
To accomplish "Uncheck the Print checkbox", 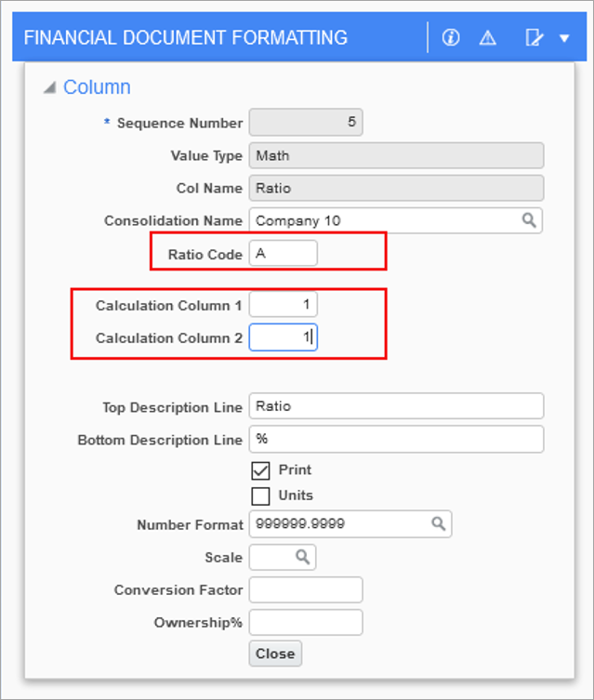I will click(260, 470).
